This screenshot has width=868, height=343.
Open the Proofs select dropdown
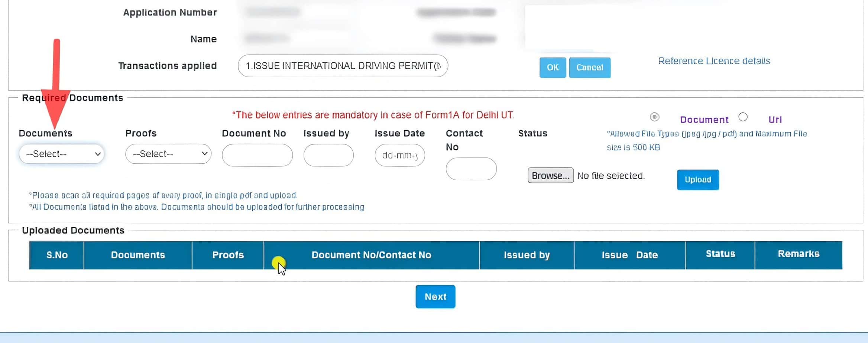tap(168, 154)
